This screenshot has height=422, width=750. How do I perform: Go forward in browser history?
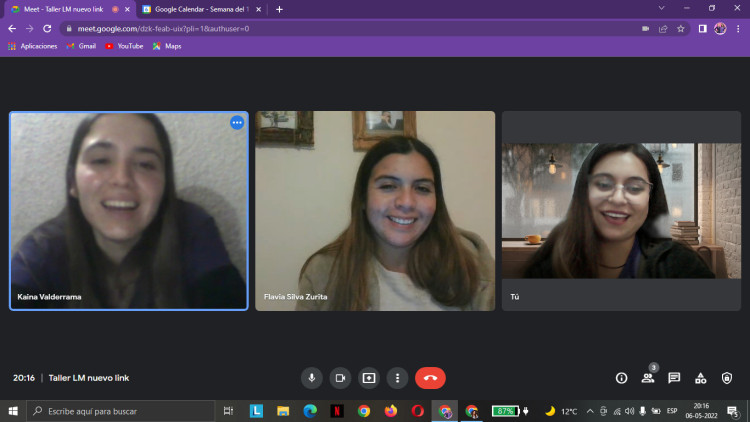click(x=30, y=29)
